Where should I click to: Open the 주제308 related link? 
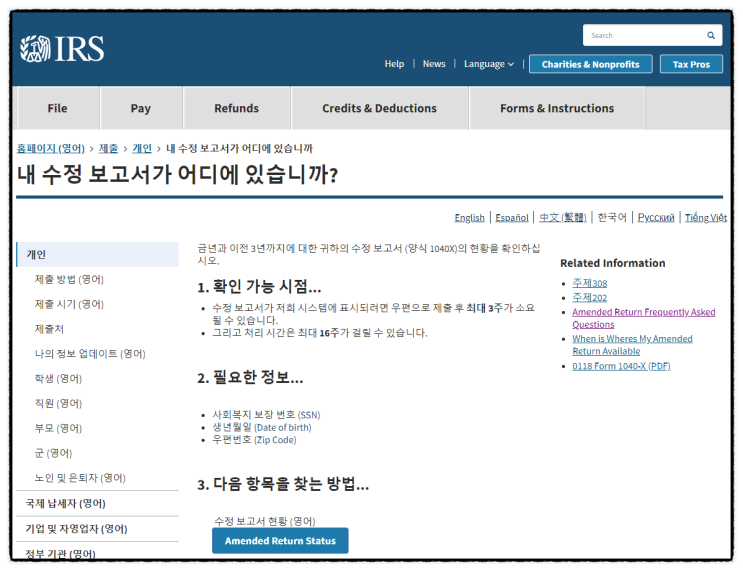coord(589,283)
